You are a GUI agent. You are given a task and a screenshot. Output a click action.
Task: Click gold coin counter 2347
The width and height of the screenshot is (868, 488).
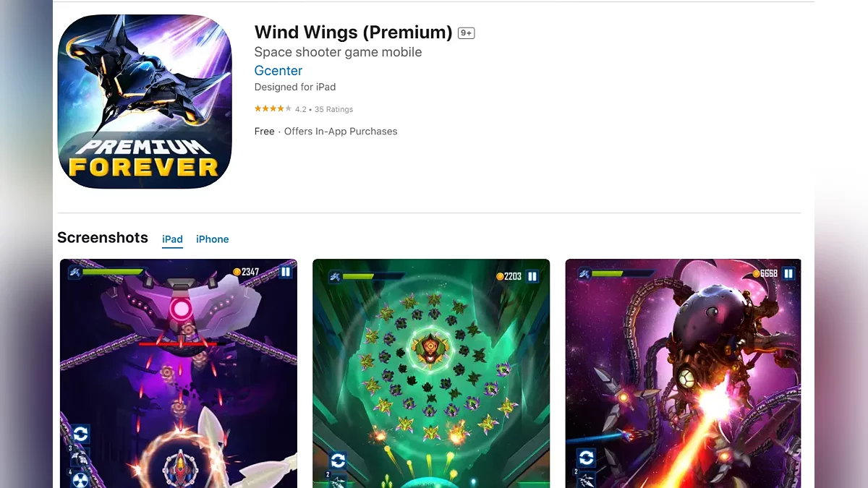[x=246, y=272]
